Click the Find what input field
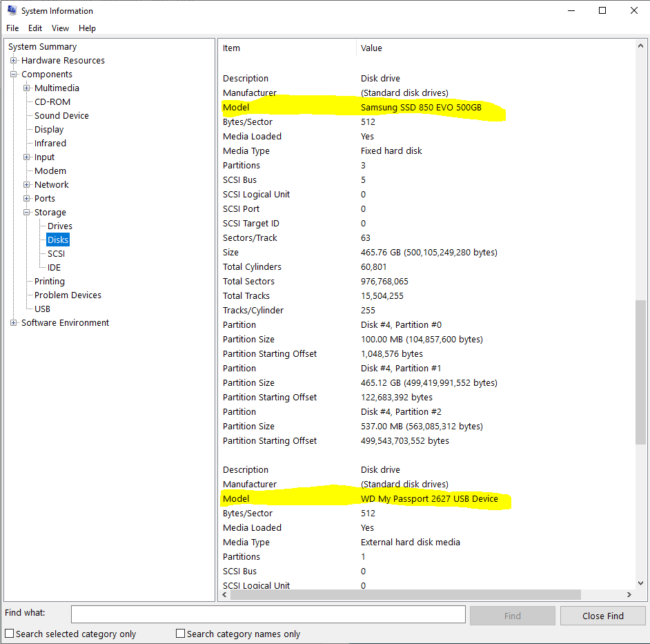This screenshot has height=644, width=650. click(268, 614)
